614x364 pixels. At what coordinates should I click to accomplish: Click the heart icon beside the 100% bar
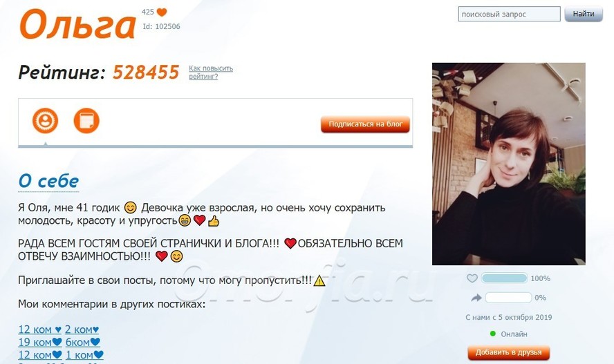click(472, 278)
